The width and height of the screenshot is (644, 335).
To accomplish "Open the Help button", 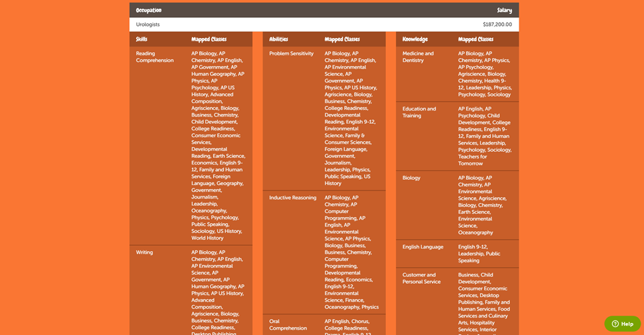I will (622, 324).
